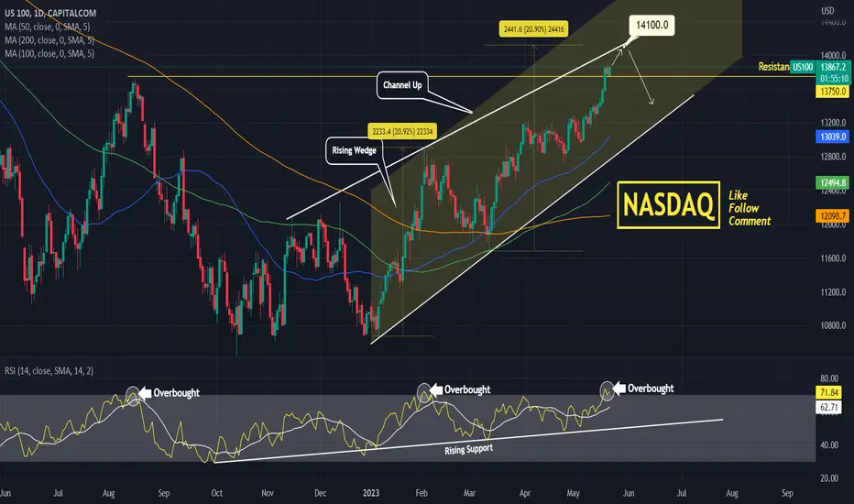
Task: Click the 71.84 RSI value label
Action: 829,392
